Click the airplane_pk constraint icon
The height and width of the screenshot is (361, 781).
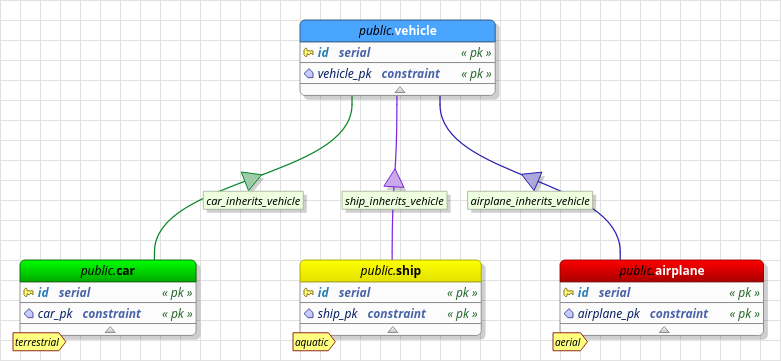pyautogui.click(x=569, y=314)
